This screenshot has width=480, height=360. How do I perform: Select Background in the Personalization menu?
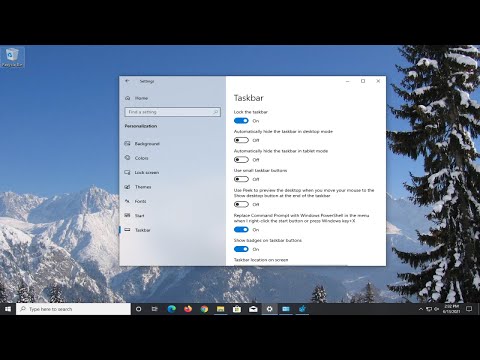coord(172,144)
